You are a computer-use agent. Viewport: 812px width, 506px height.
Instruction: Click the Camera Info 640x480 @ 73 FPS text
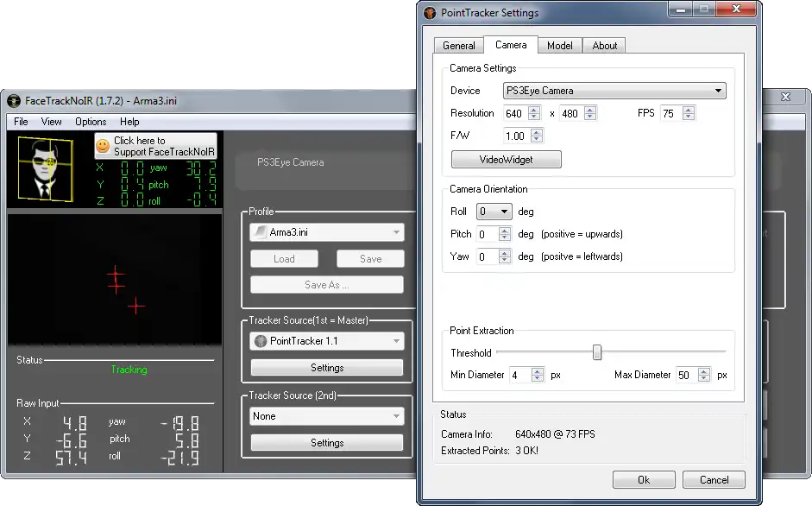click(x=555, y=434)
